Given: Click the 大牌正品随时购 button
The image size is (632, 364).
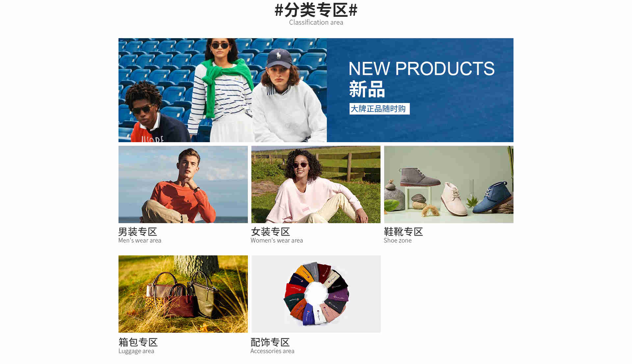Looking at the screenshot, I should 380,109.
